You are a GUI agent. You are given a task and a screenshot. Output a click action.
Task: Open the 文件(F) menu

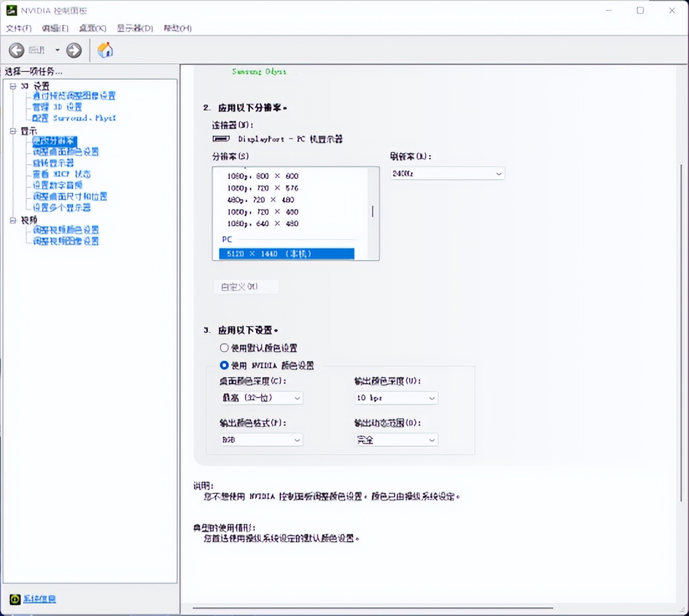pyautogui.click(x=19, y=28)
